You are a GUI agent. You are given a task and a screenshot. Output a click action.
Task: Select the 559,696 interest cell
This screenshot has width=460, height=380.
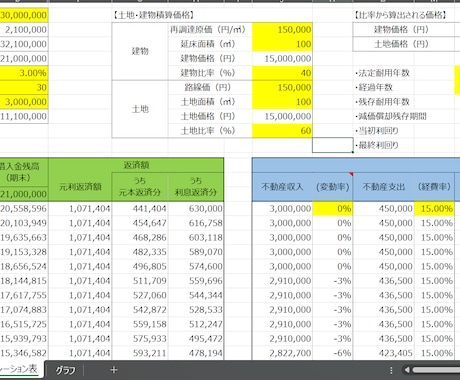(x=196, y=281)
